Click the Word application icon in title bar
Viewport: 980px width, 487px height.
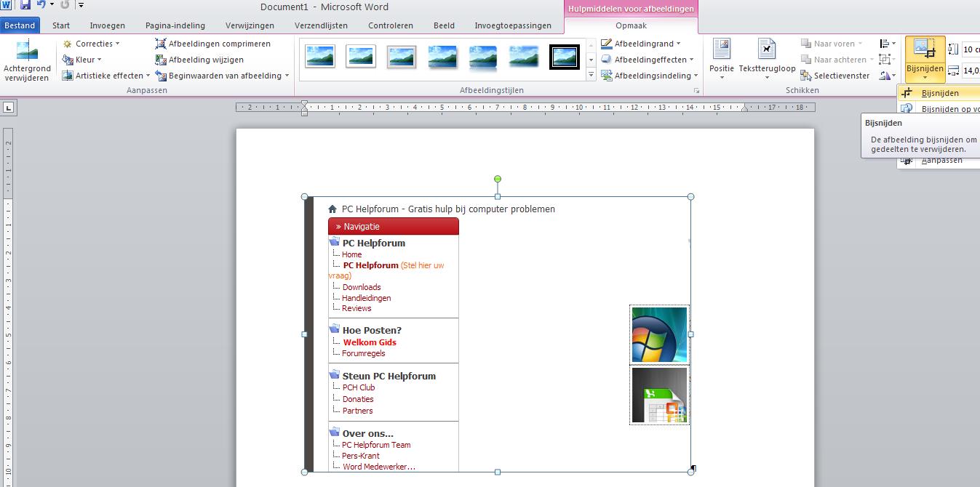point(6,5)
